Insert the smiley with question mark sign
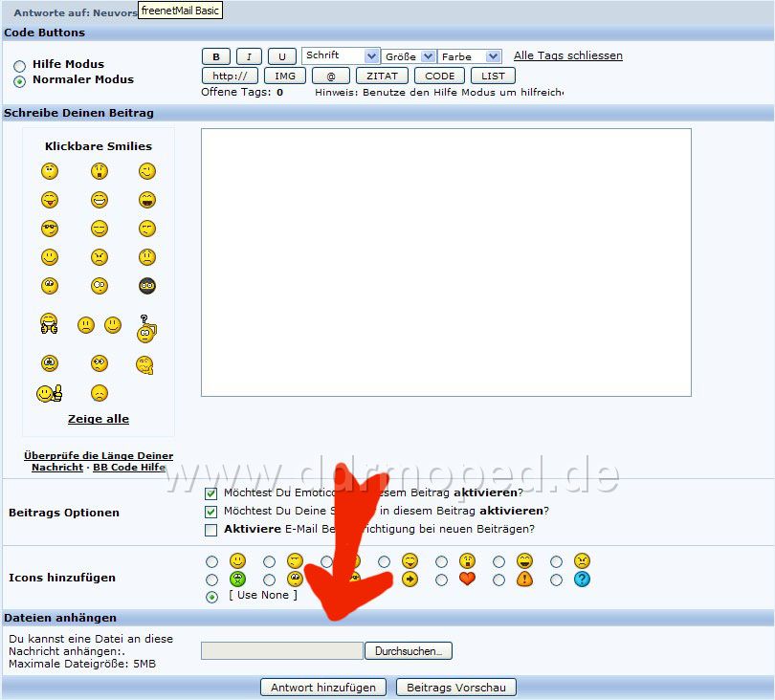The image size is (775, 700). click(145, 329)
